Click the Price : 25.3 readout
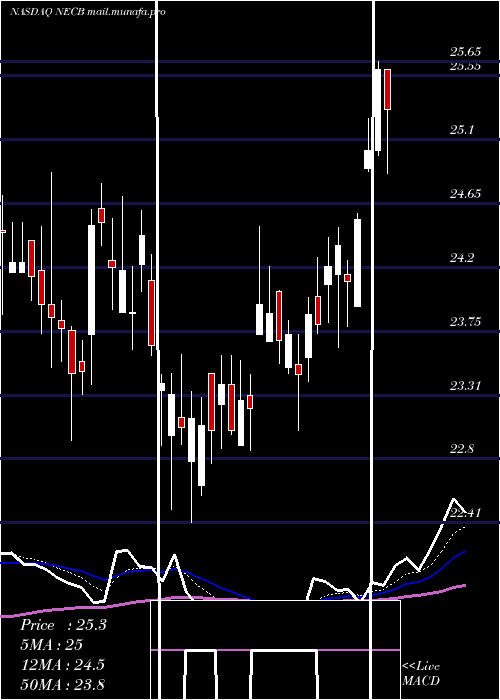Image resolution: width=500 pixels, height=700 pixels. click(x=63, y=625)
